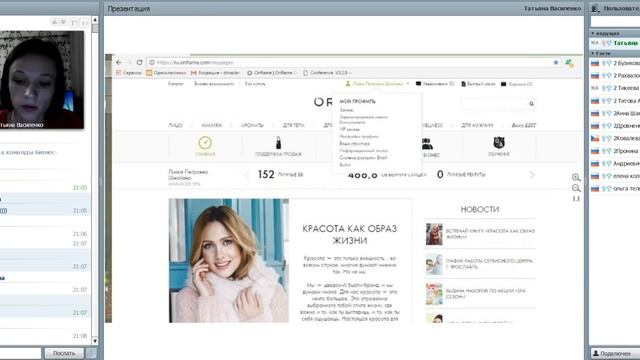Bookmark the page with the star icon
Screen dimensions: 640x360
[x=556, y=62]
